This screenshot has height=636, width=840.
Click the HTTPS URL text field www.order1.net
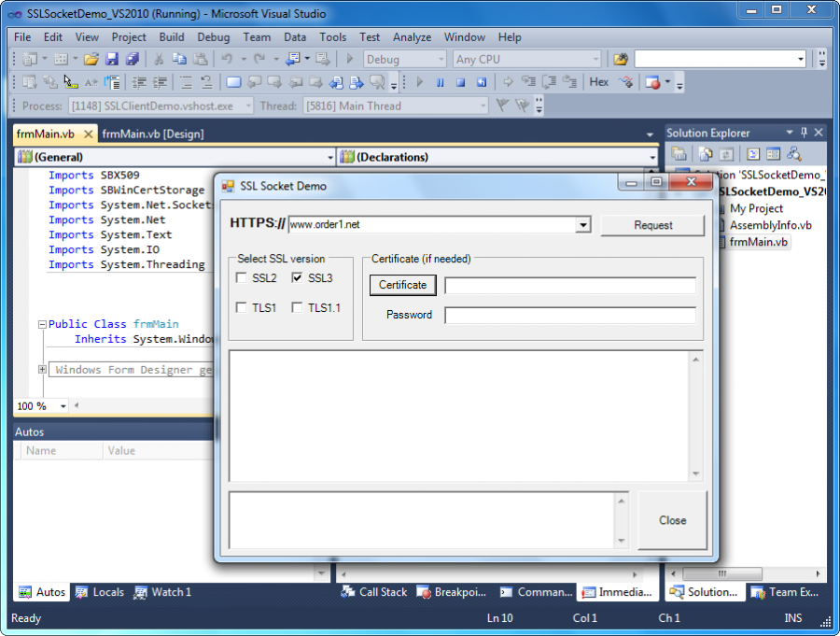tap(432, 225)
